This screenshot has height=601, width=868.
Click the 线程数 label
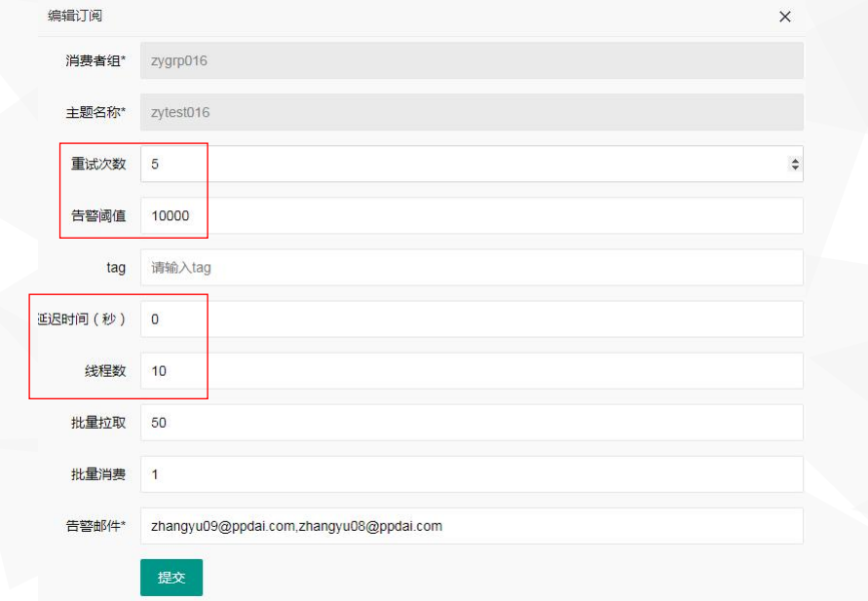[105, 371]
